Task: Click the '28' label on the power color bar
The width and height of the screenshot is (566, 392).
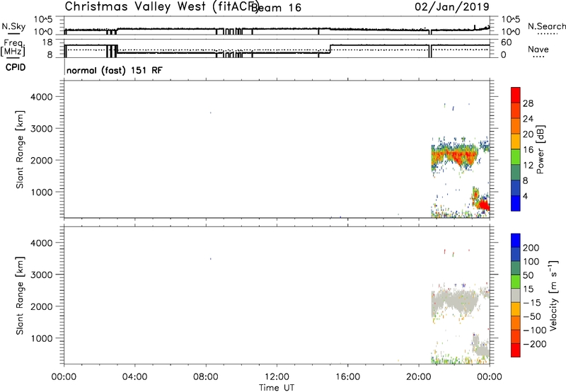Action: coord(528,103)
